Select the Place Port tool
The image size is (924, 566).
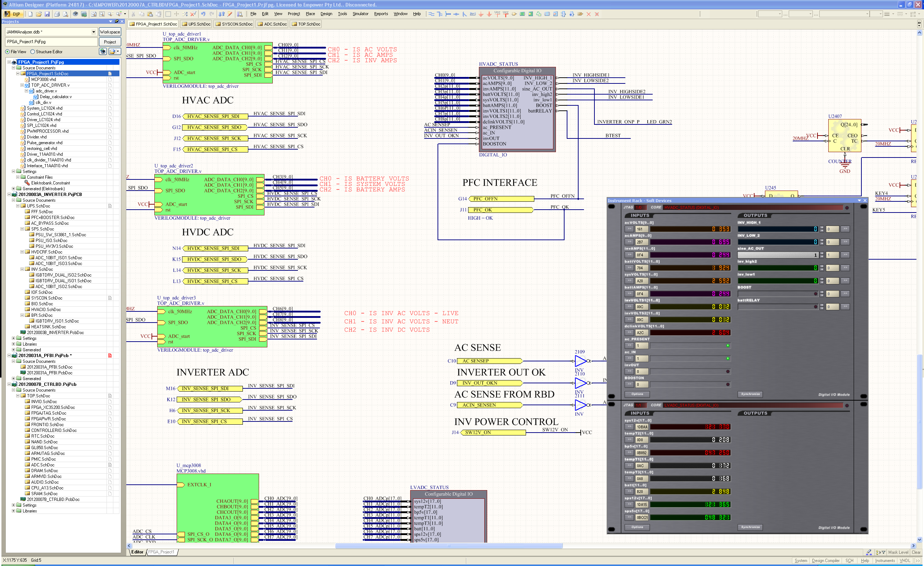(580, 14)
